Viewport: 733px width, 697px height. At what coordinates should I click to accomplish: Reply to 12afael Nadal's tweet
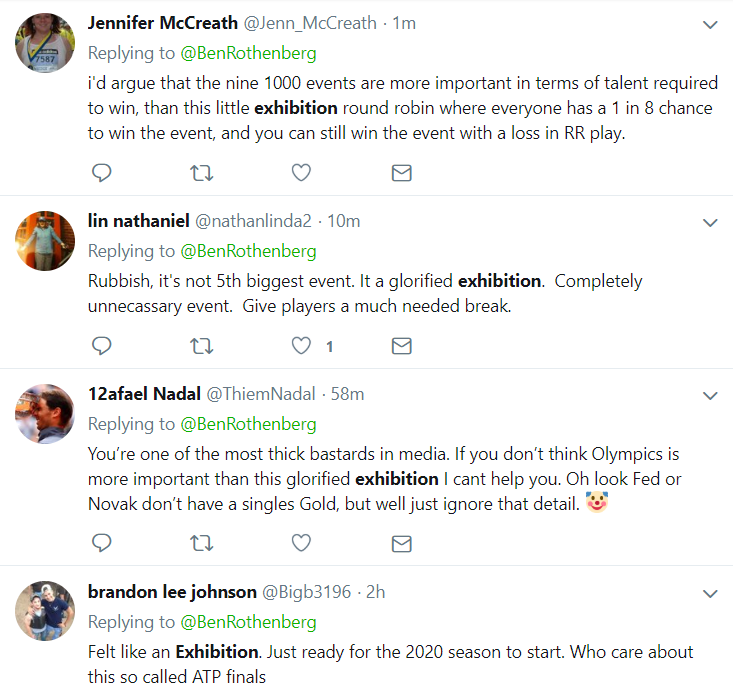pyautogui.click(x=101, y=543)
